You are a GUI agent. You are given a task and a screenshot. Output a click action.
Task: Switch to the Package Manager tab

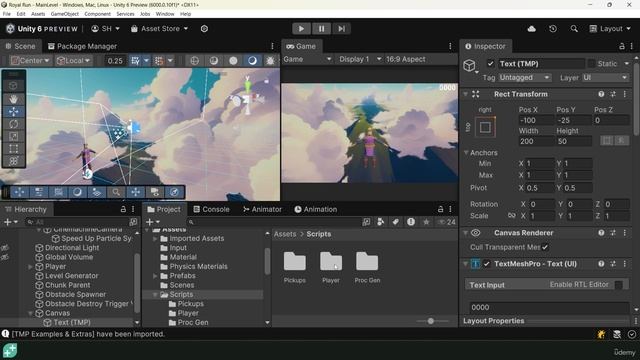pos(82,46)
